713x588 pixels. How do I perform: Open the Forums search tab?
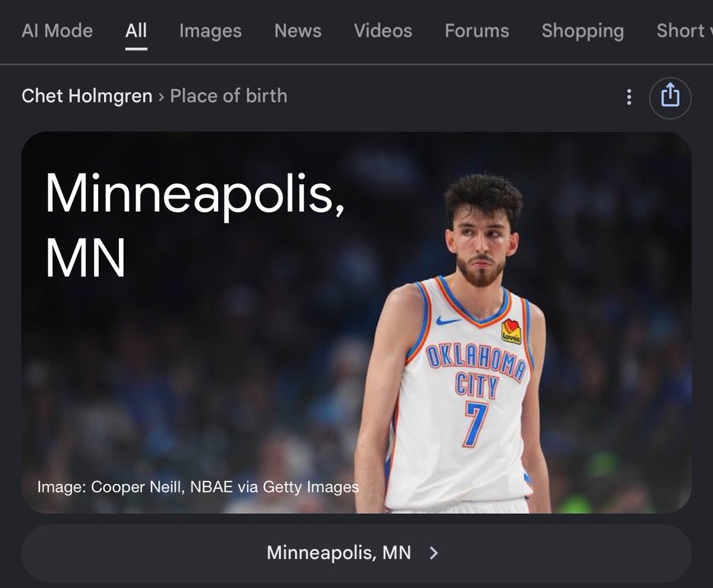pos(477,31)
